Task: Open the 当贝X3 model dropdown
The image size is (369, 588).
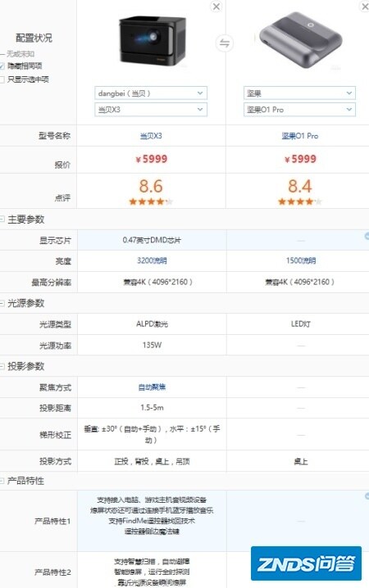Action: (151, 110)
